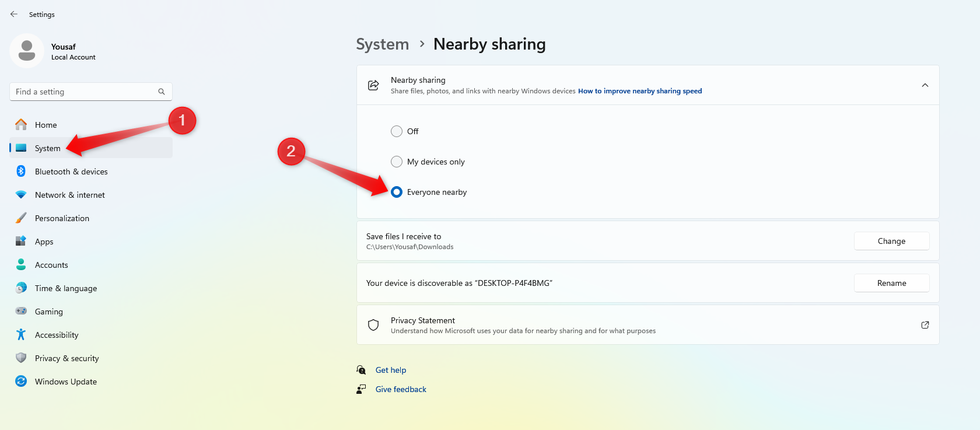Click the Give feedback link
Screen dimensions: 980x430
click(x=401, y=389)
